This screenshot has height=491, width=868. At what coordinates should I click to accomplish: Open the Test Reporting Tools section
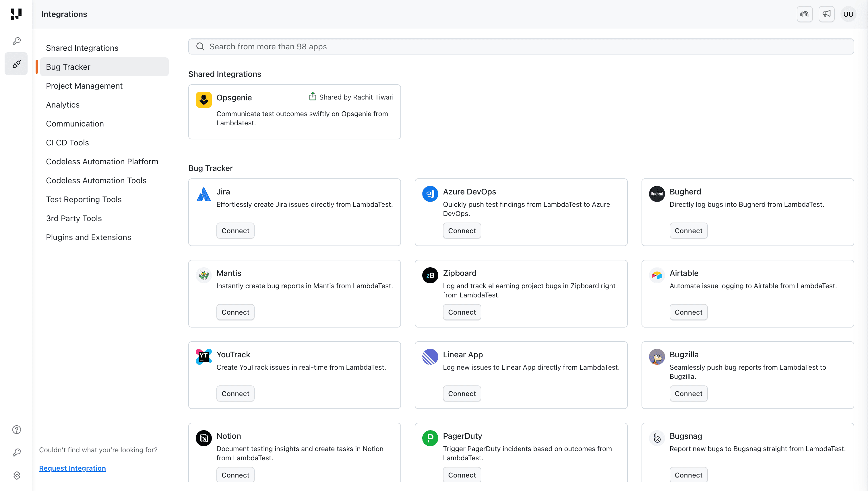point(84,199)
